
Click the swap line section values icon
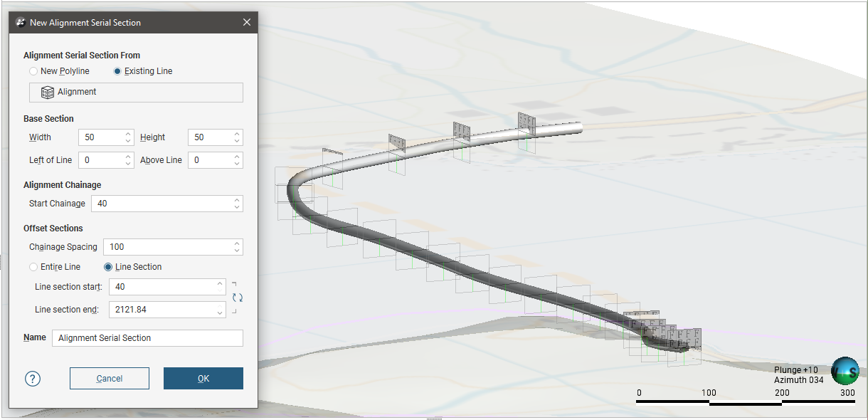tap(238, 298)
